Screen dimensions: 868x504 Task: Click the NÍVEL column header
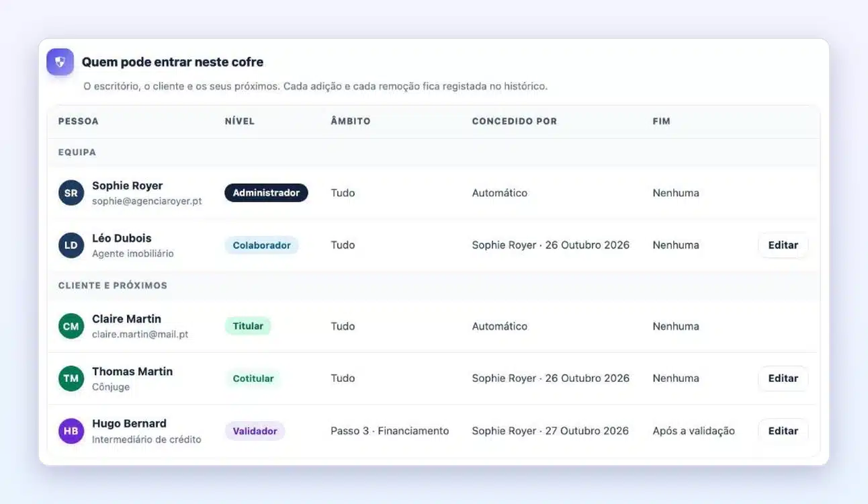240,122
